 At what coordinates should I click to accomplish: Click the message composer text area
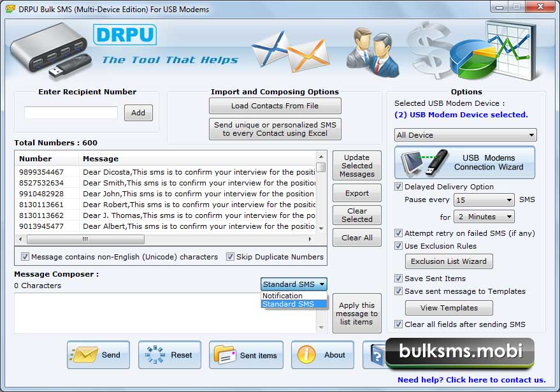pos(166,313)
